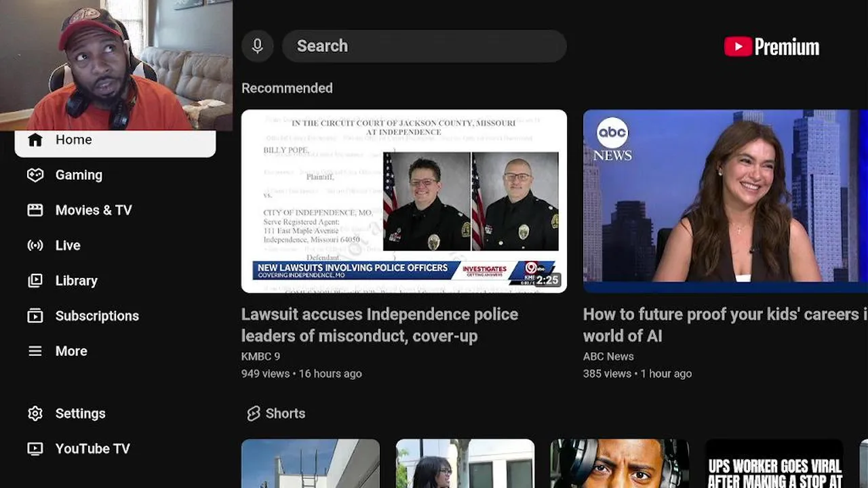This screenshot has height=488, width=868.
Task: Play the ABC News AI careers thumbnail
Action: coord(725,201)
